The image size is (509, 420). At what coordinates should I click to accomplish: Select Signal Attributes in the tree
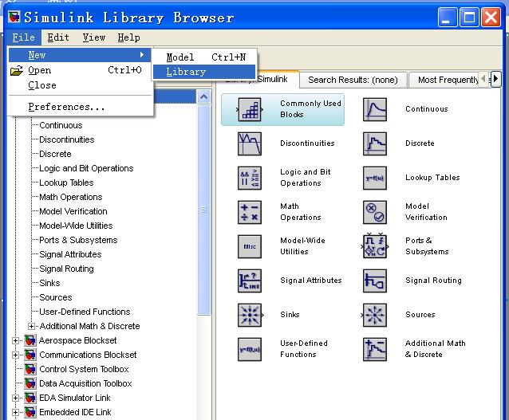[70, 254]
